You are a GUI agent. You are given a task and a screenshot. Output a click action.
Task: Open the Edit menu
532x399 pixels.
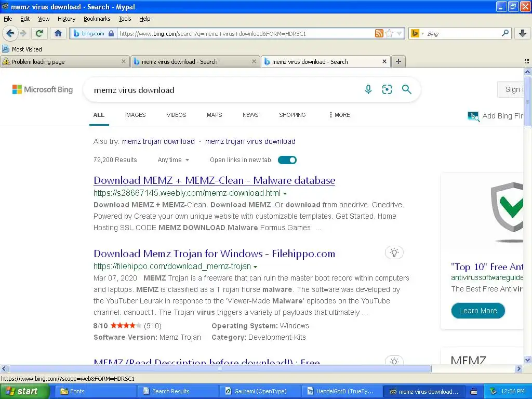[25, 19]
